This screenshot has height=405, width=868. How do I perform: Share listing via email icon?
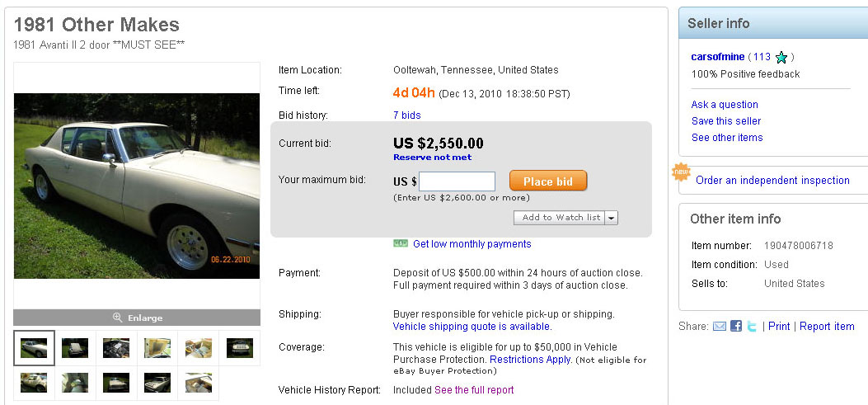(720, 327)
